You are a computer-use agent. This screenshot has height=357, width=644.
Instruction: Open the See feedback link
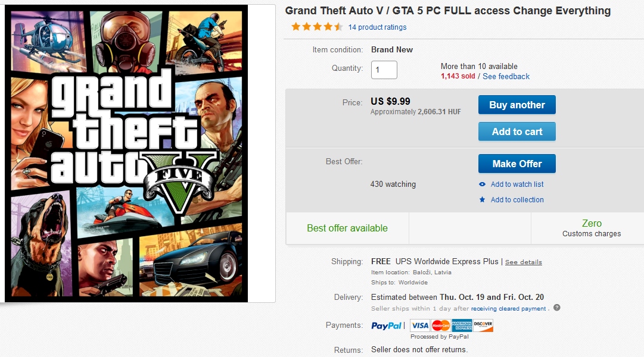coord(506,77)
